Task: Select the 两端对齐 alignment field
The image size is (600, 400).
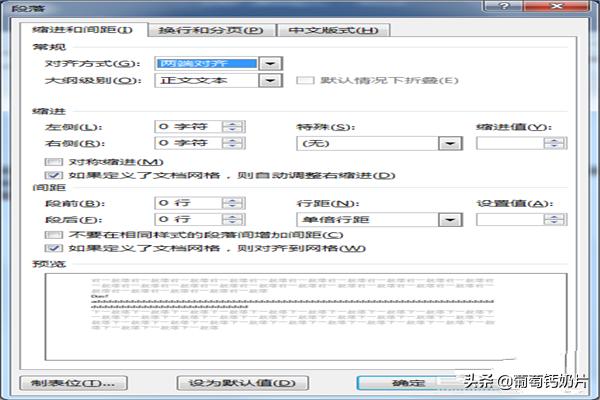Action: tap(207, 64)
